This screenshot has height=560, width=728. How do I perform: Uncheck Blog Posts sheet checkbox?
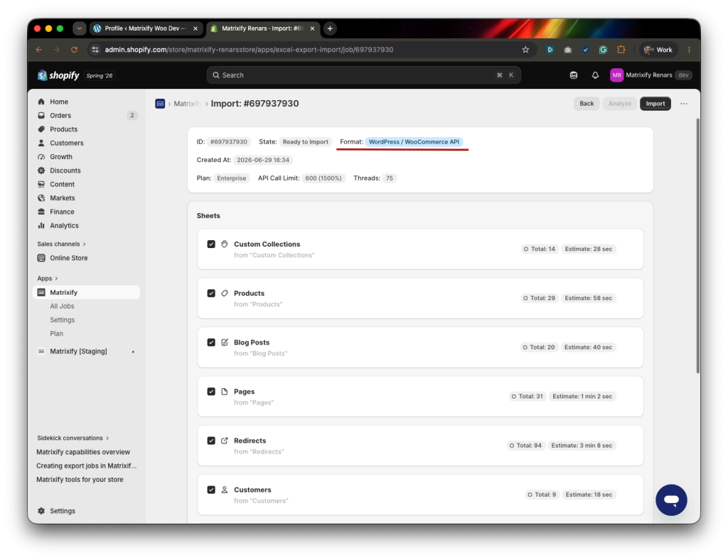(211, 343)
